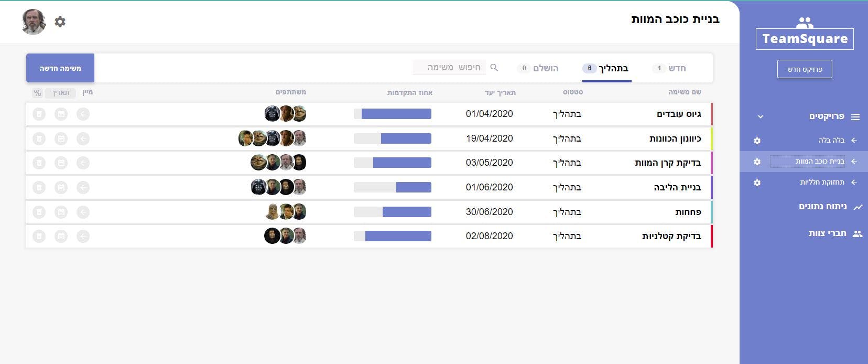The width and height of the screenshot is (868, 364).
Task: Open settings gear for בלה בלה project
Action: click(757, 141)
